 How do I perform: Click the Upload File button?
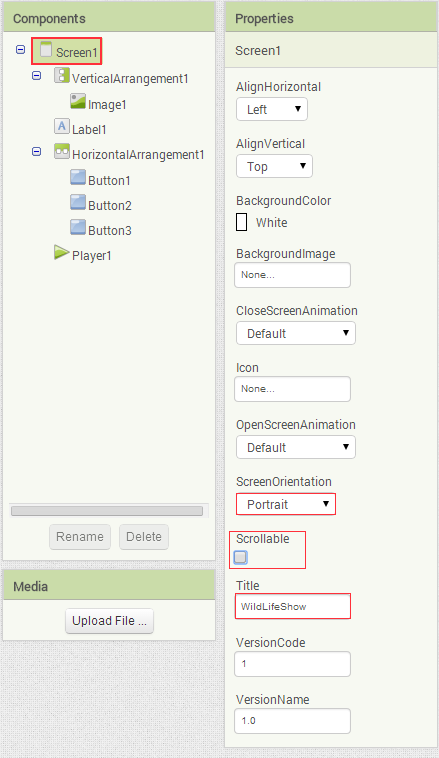click(x=109, y=621)
